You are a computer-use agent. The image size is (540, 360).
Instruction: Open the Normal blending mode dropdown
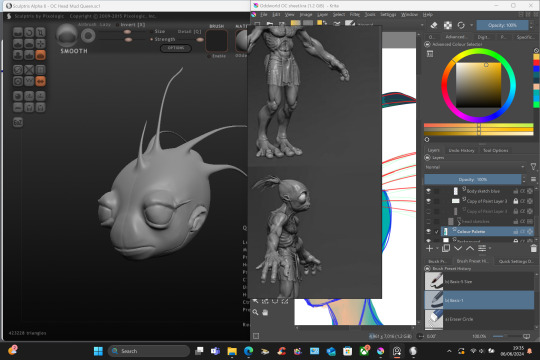[475, 167]
